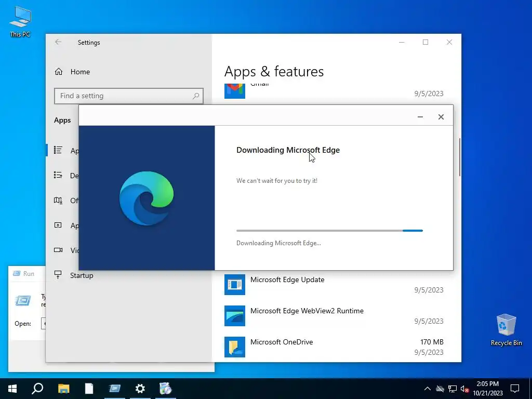Click the 170 MB size of OneDrive

[x=432, y=342]
